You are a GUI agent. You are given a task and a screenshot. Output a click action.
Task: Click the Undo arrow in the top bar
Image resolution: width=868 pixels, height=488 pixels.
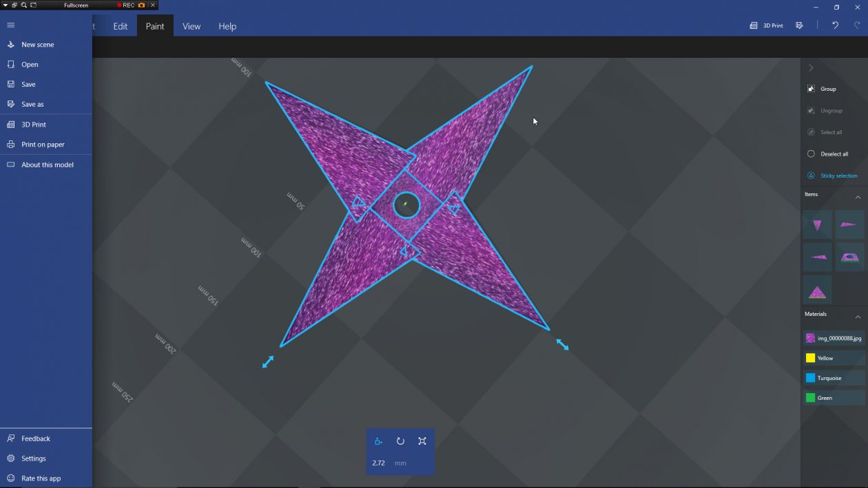pyautogui.click(x=835, y=25)
